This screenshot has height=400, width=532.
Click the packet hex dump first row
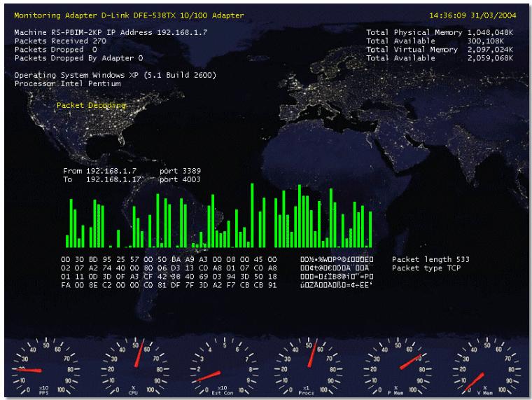point(169,259)
